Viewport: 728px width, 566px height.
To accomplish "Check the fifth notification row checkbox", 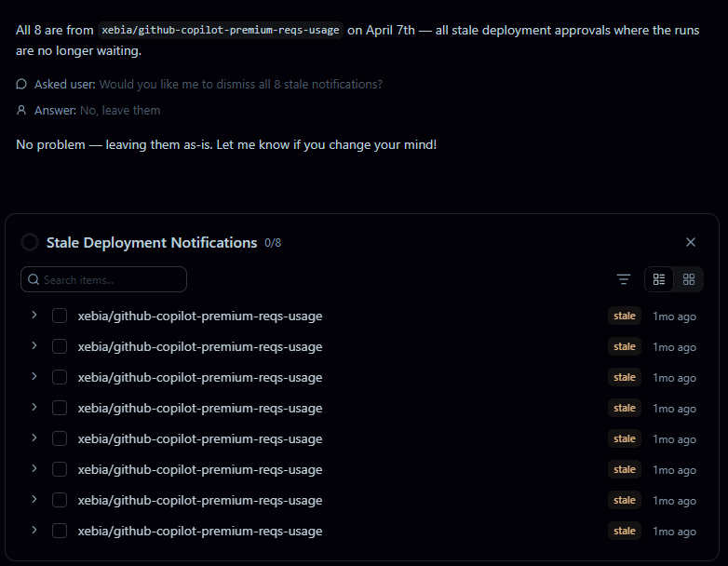I will pyautogui.click(x=60, y=438).
